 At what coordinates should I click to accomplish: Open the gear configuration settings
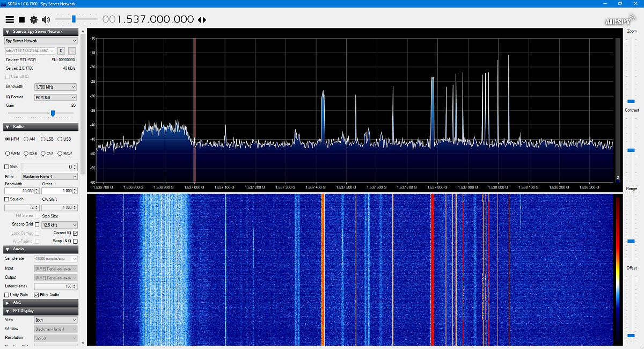click(34, 19)
